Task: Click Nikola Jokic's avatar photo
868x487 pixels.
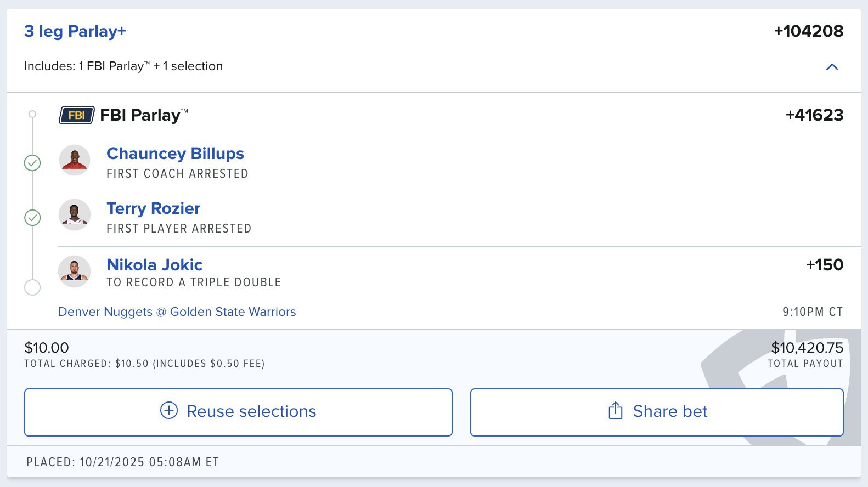Action: click(x=75, y=271)
